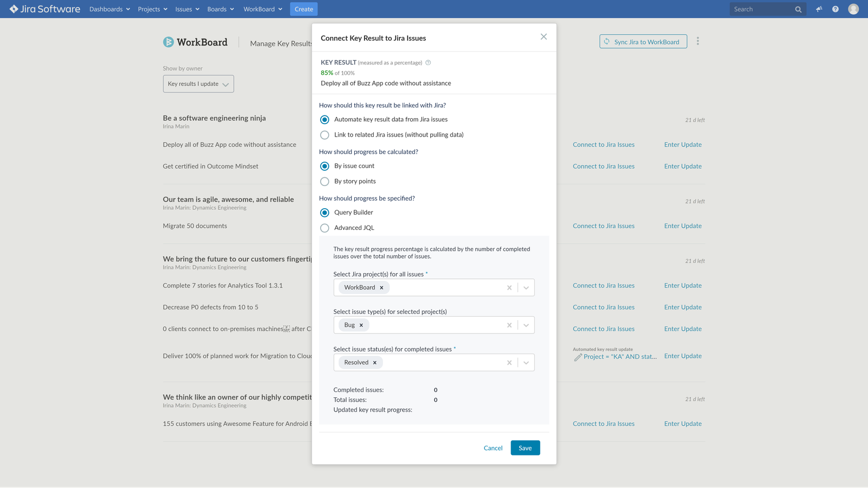
Task: Click Be a software engineering ninja objective
Action: click(214, 118)
